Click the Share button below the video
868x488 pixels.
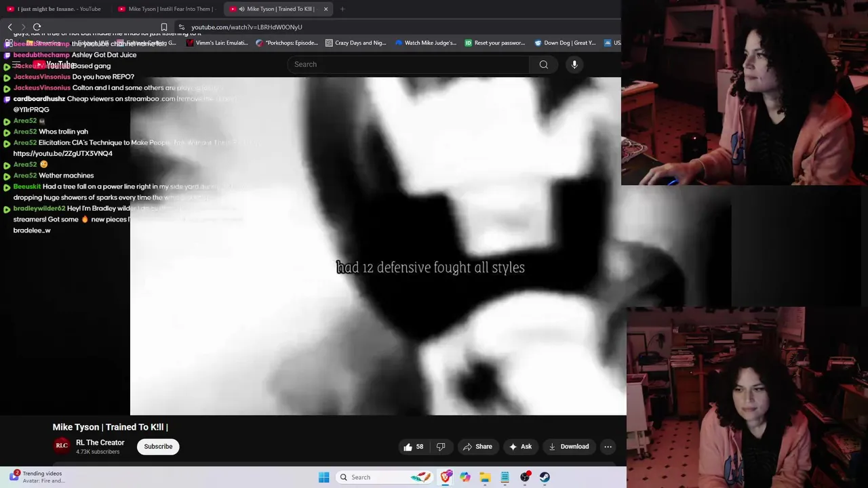pos(477,447)
